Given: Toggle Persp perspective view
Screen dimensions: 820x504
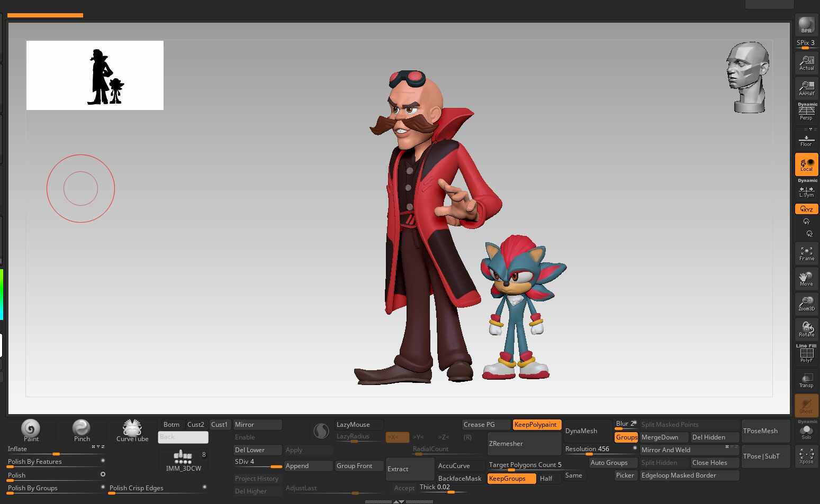Looking at the screenshot, I should 806,112.
